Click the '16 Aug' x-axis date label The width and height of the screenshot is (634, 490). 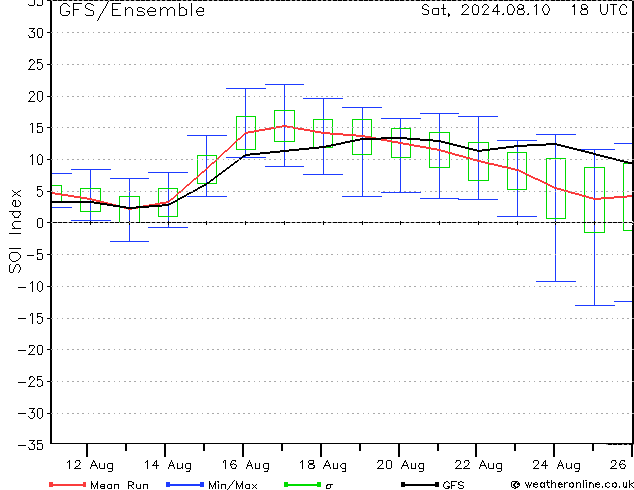(245, 465)
